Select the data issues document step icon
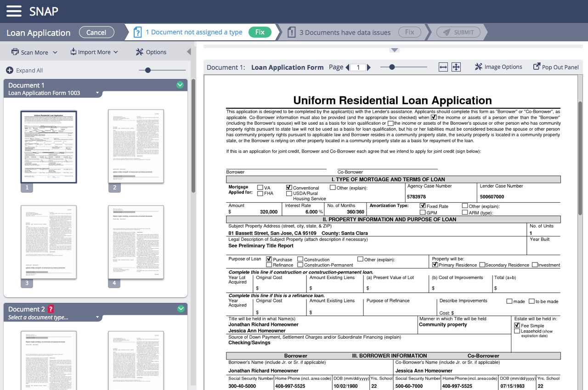Image resolution: width=588 pixels, height=390 pixels. [x=291, y=33]
